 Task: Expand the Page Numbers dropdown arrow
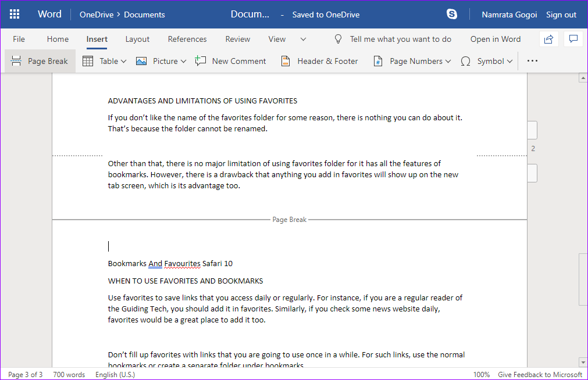[448, 61]
